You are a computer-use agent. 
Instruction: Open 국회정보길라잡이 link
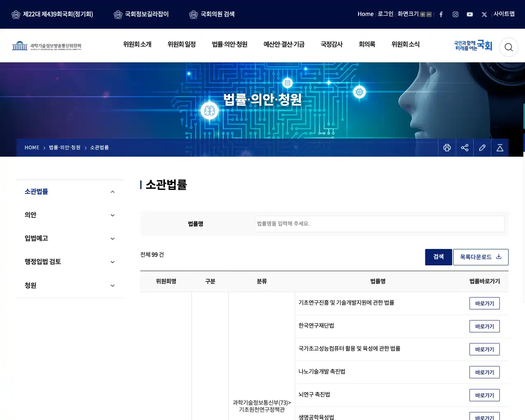(141, 14)
